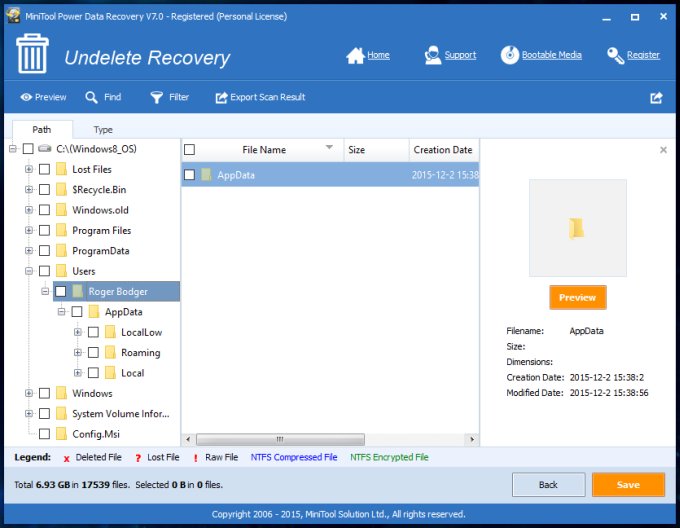The height and width of the screenshot is (528, 680).
Task: Click the share icon at toolbar right
Action: coord(656,98)
